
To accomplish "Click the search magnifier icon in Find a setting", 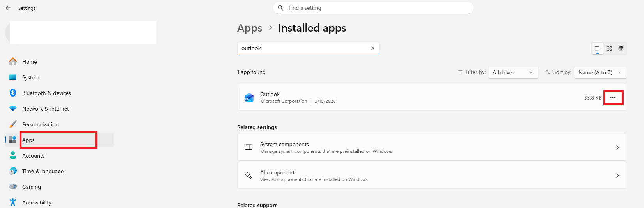I will coord(280,8).
